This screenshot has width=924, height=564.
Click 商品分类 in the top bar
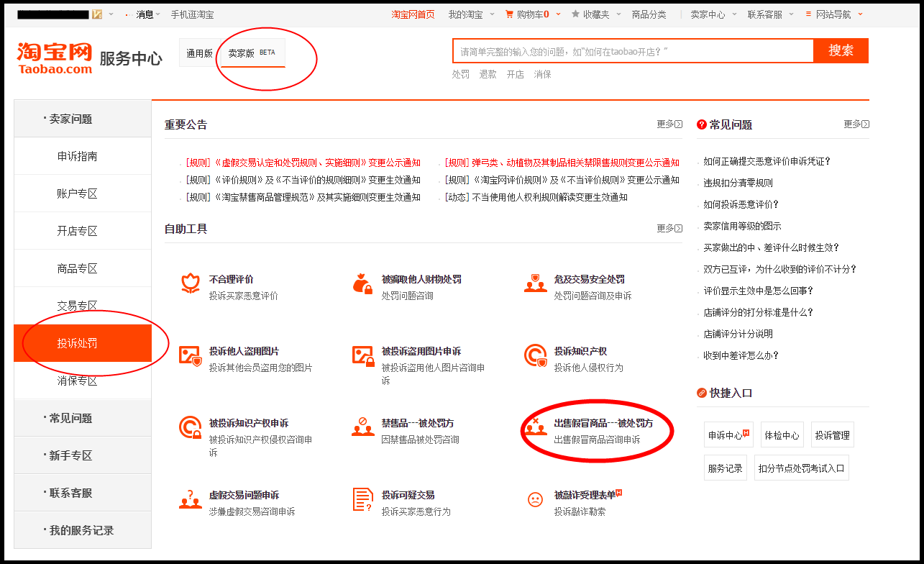coord(649,14)
